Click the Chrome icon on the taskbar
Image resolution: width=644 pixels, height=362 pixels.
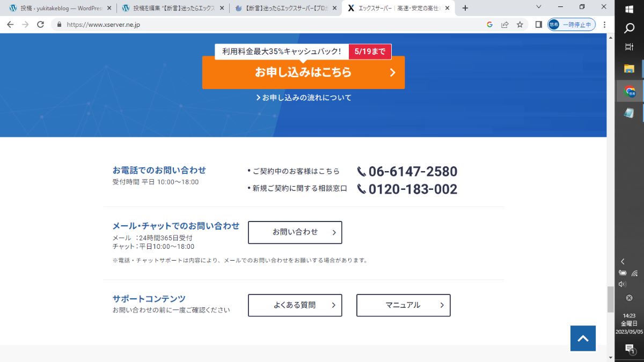coord(630,91)
